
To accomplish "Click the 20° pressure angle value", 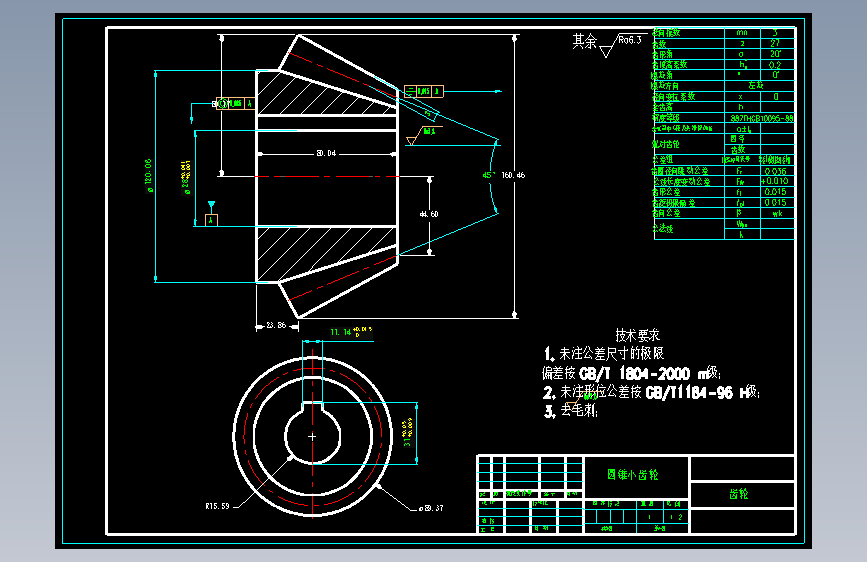I will coord(775,54).
